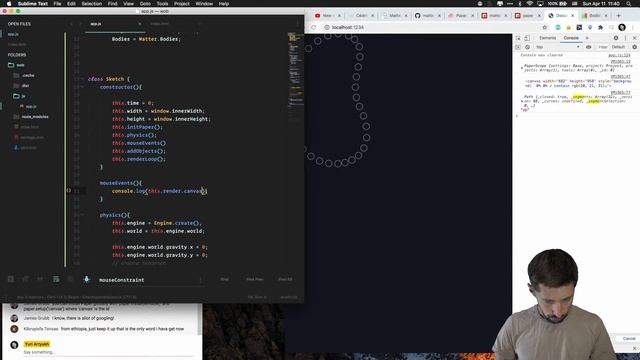Expand the .cache folder in sidebar
This screenshot has width=640, height=360.
point(16,76)
